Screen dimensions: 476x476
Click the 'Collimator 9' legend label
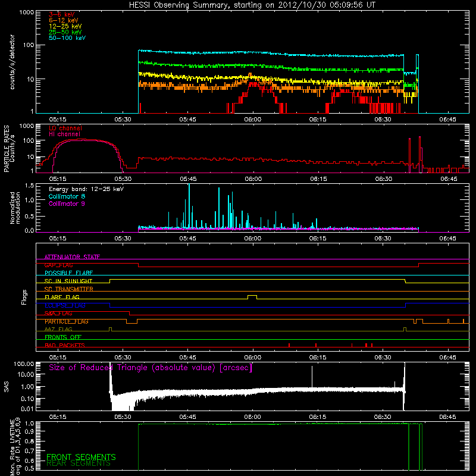tap(67, 203)
